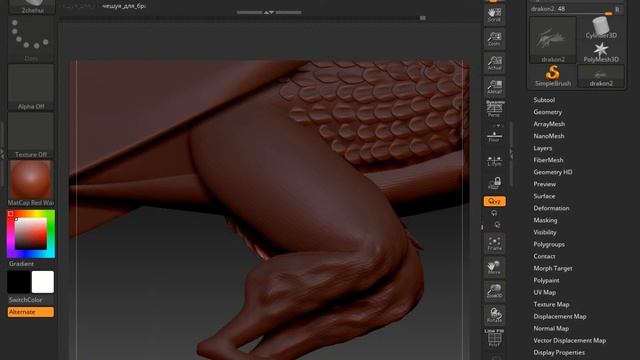This screenshot has height=360, width=640.
Task: Select the large drakon2 tool thumbnail
Action: (x=553, y=40)
